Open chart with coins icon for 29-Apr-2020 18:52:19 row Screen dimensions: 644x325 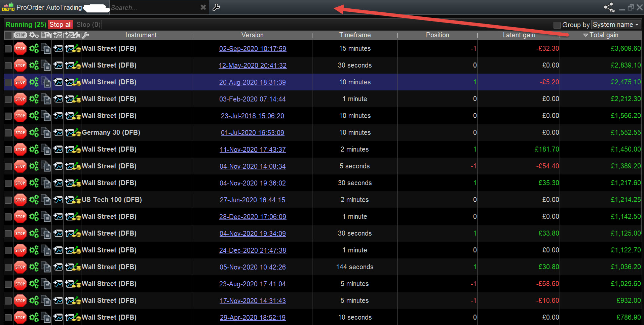point(73,317)
